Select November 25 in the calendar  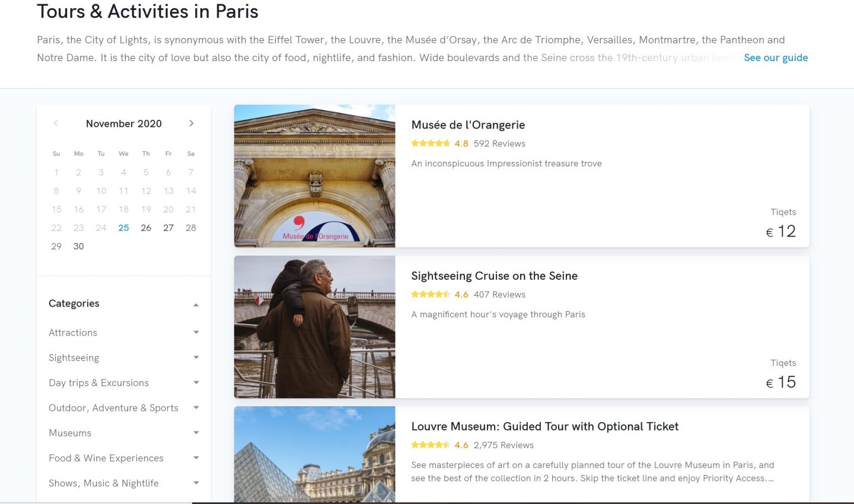click(x=123, y=228)
